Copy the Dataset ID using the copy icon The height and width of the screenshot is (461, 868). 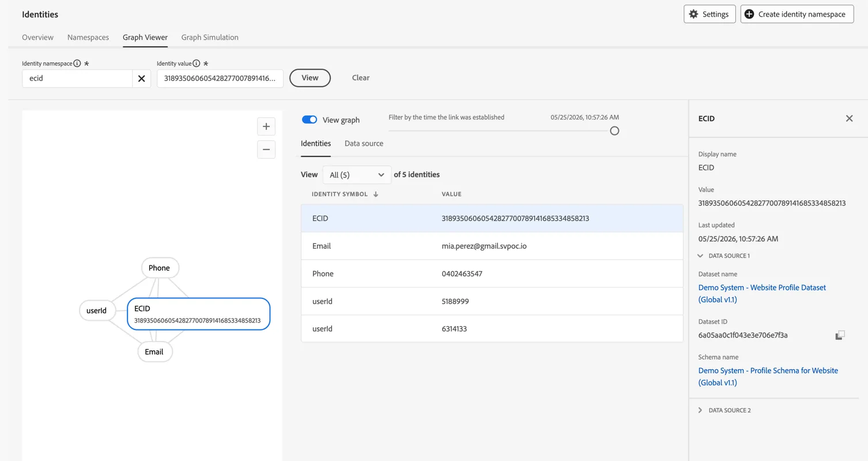coord(840,335)
